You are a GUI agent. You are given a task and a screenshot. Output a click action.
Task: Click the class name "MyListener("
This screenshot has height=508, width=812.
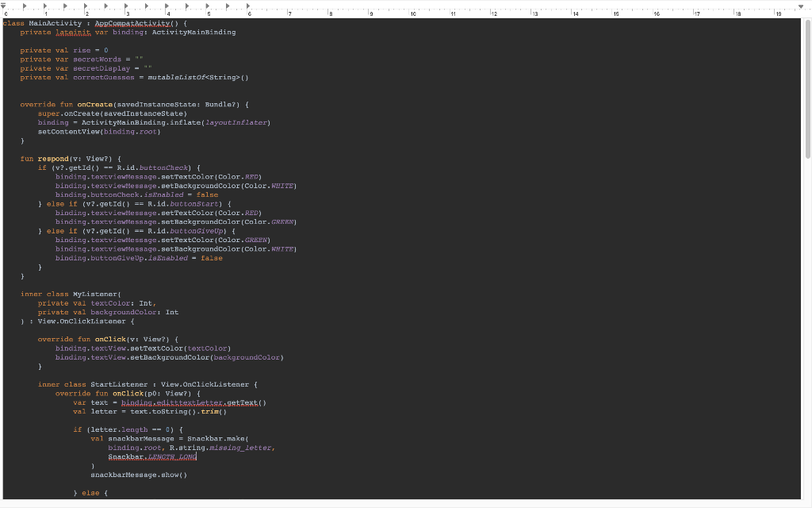97,294
